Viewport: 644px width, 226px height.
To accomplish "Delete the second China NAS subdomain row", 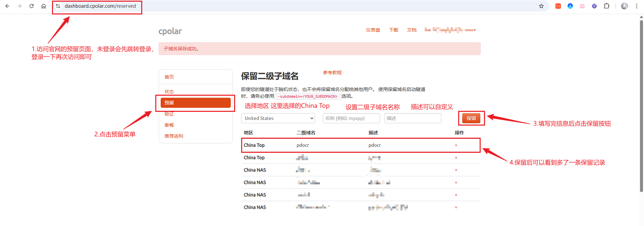I will coord(456,183).
